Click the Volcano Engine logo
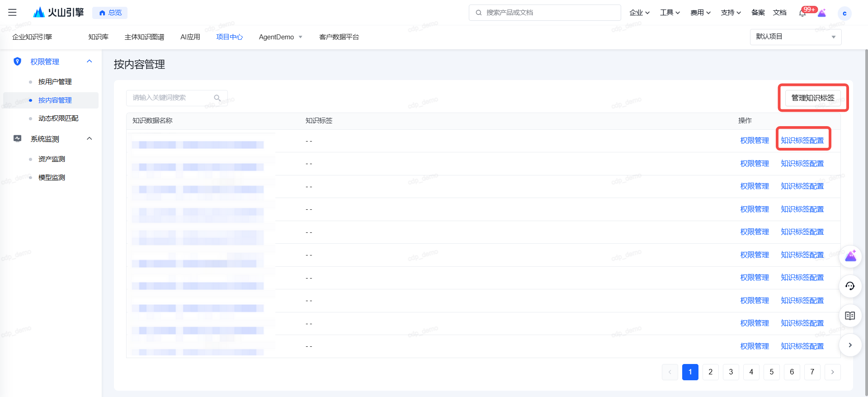Viewport: 868px width, 397px height. point(59,12)
